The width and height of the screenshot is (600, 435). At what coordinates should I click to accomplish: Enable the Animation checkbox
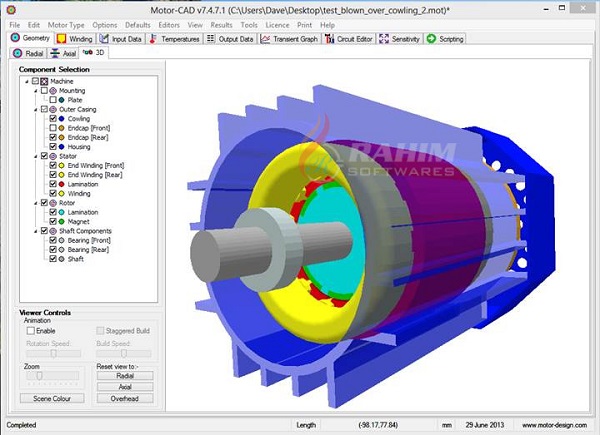(x=31, y=331)
